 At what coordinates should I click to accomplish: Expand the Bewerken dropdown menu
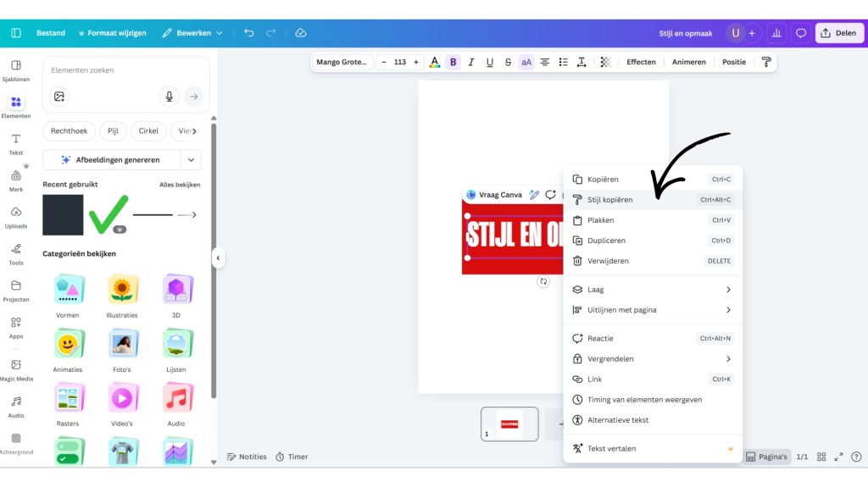193,33
